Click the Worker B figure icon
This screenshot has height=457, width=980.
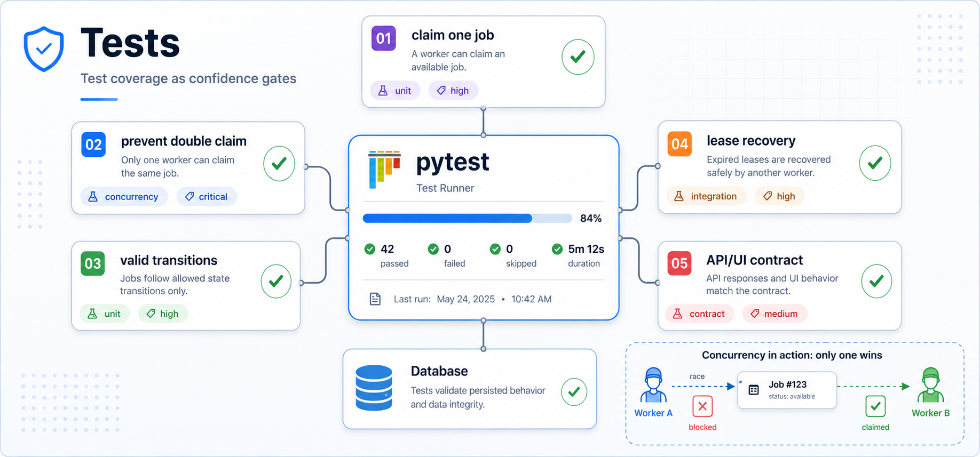click(x=930, y=385)
